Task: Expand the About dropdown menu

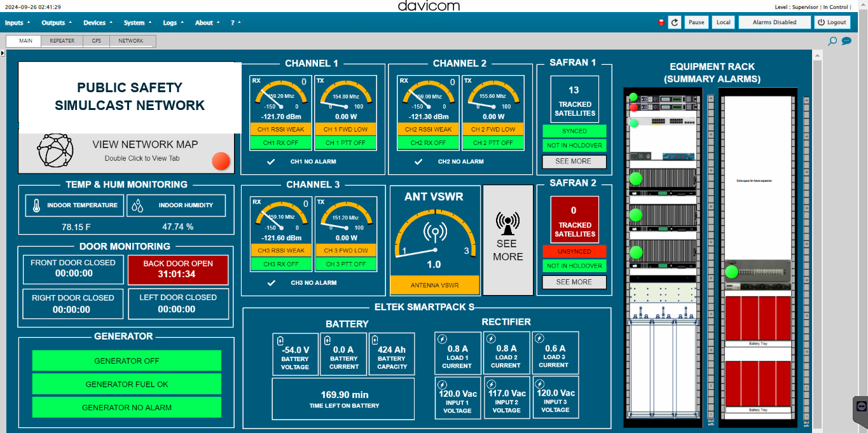Action: 207,23
